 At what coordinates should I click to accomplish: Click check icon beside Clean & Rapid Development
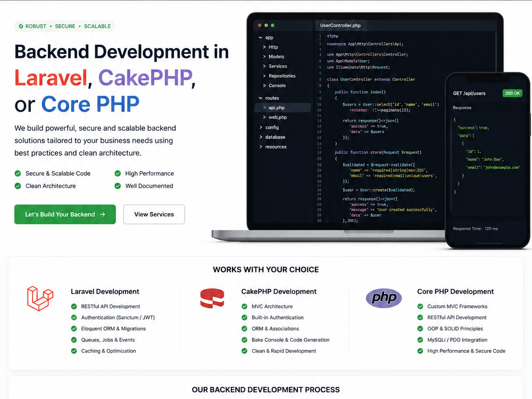[244, 351]
